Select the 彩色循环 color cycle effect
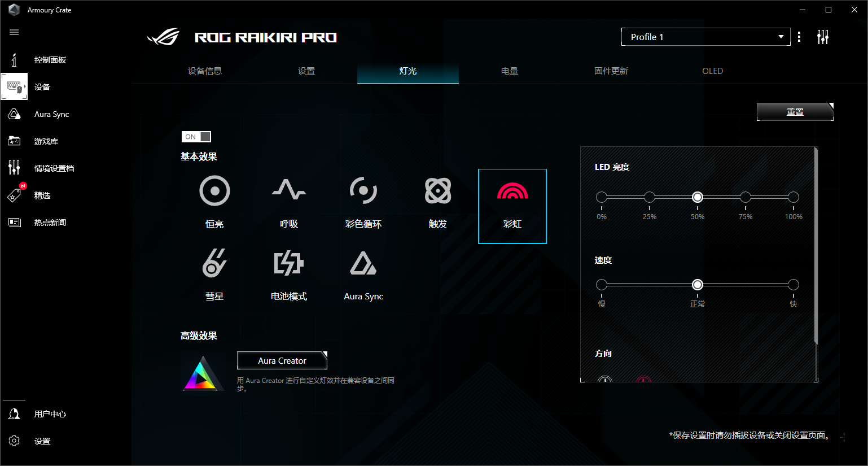Screen dimensions: 868x466 363,191
